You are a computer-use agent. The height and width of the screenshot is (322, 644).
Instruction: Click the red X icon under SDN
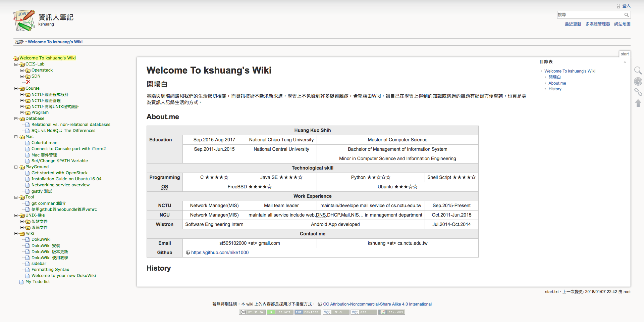[x=28, y=82]
